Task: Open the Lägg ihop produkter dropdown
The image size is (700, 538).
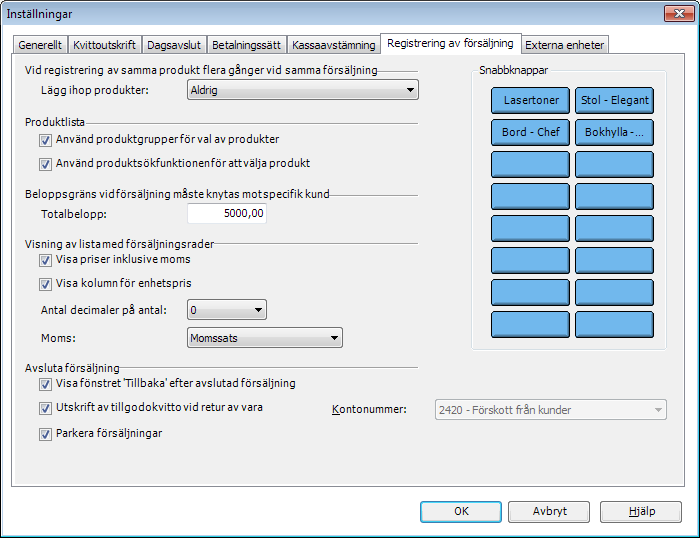Action: point(303,90)
